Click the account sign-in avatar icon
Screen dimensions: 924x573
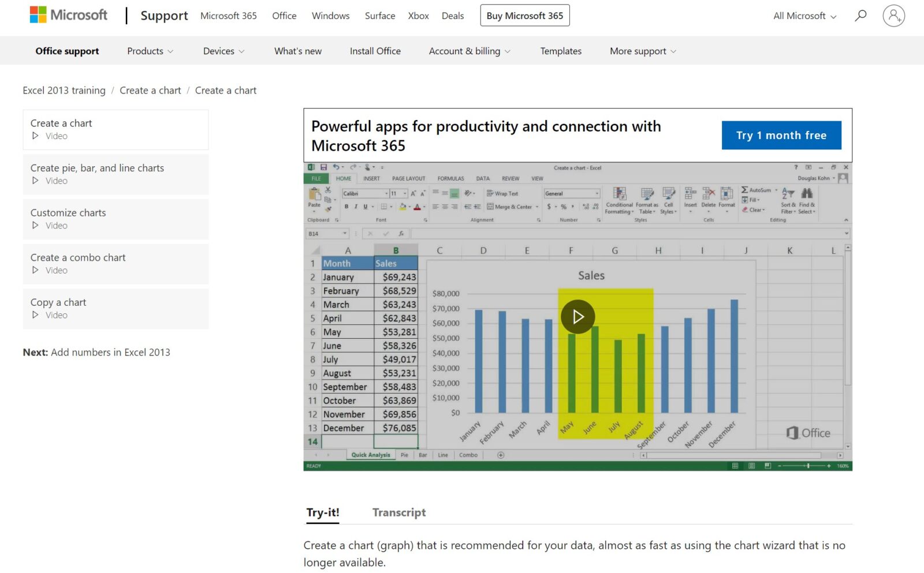[x=893, y=16]
